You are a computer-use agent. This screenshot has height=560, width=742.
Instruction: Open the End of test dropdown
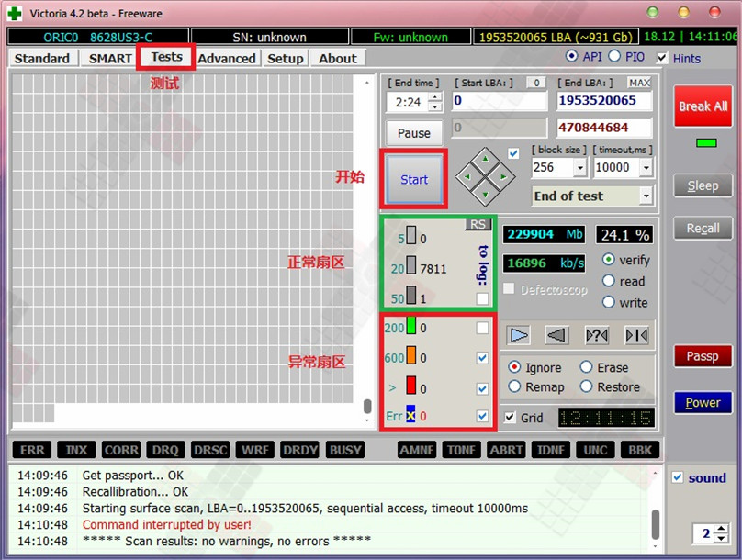point(646,196)
